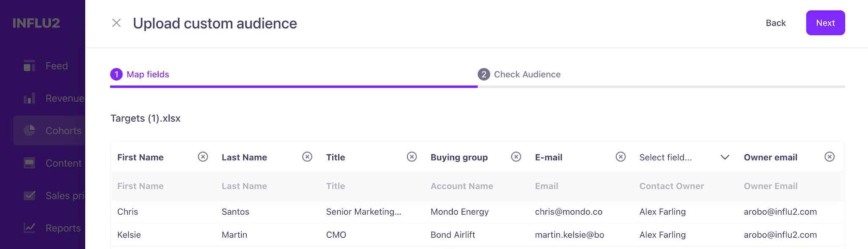The height and width of the screenshot is (249, 868).
Task: Open Feed in the sidebar
Action: [57, 66]
